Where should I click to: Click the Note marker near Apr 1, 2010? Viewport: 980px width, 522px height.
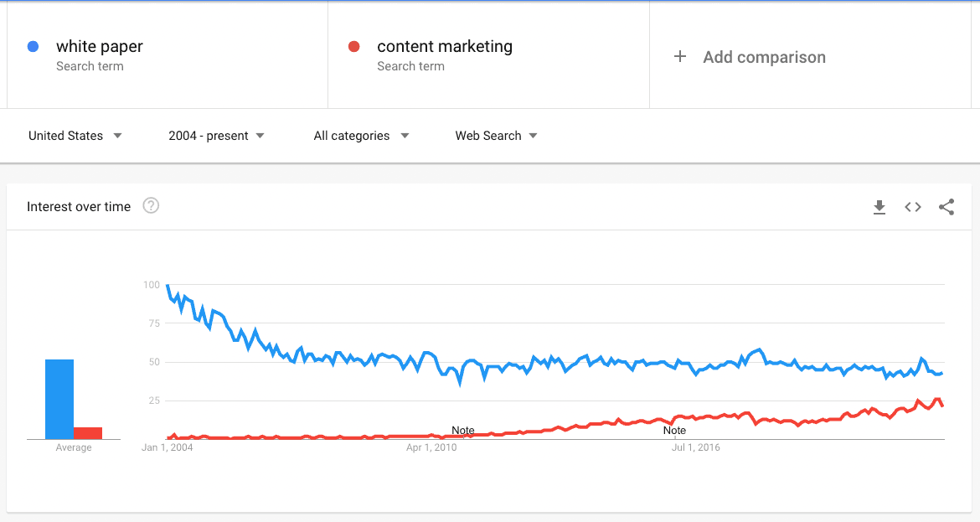462,430
